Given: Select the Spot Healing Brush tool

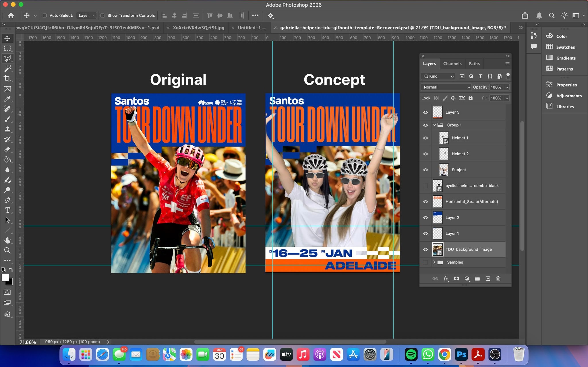Looking at the screenshot, I should coord(7,109).
